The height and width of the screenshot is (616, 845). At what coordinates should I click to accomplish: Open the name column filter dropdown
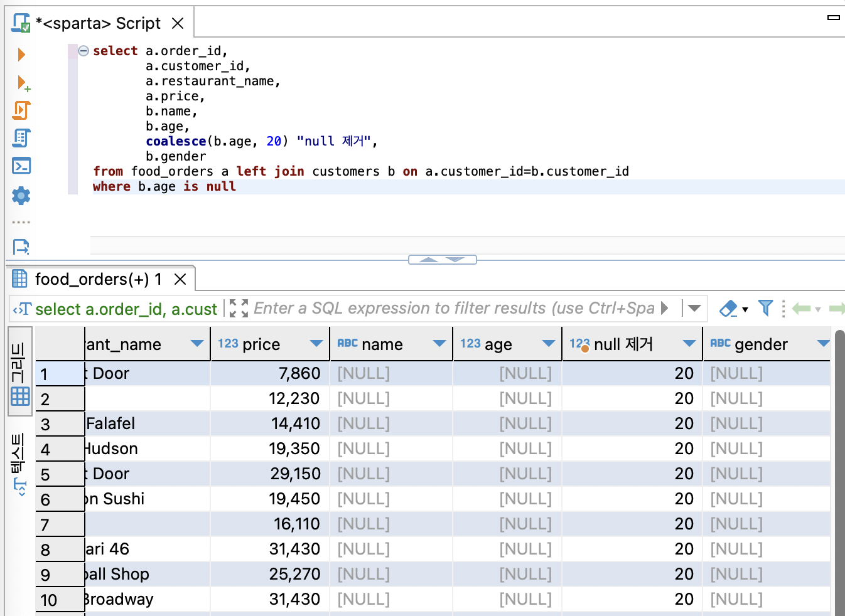point(439,344)
